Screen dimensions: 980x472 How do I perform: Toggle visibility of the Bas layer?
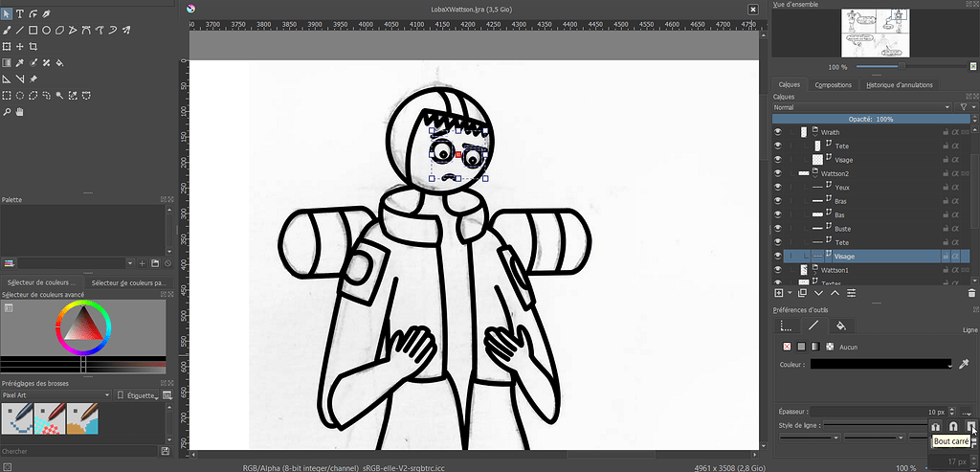777,215
